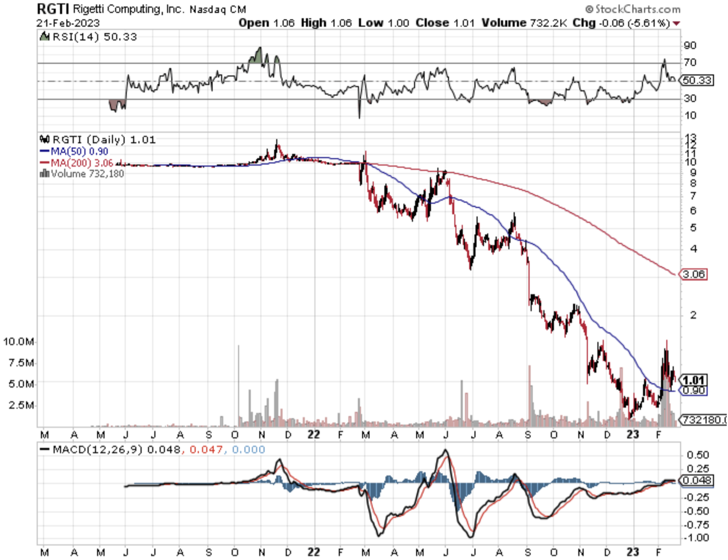
Task: Click the RSI axis label 30
Action: pyautogui.click(x=690, y=98)
